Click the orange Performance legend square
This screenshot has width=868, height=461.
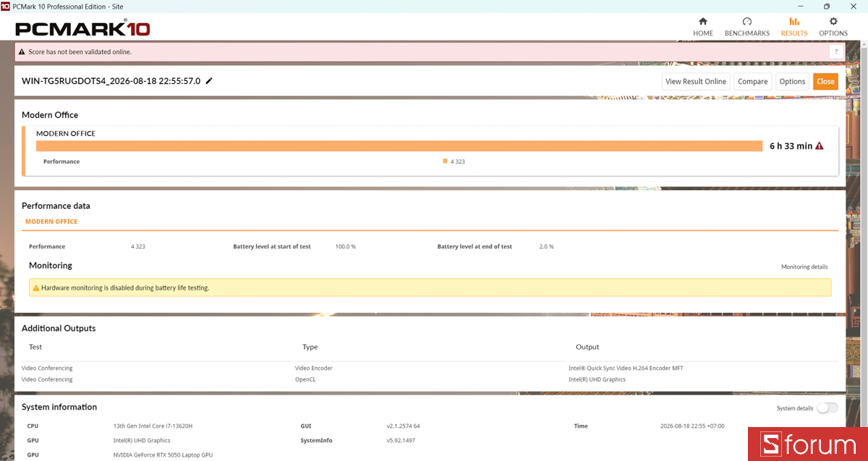pos(445,161)
